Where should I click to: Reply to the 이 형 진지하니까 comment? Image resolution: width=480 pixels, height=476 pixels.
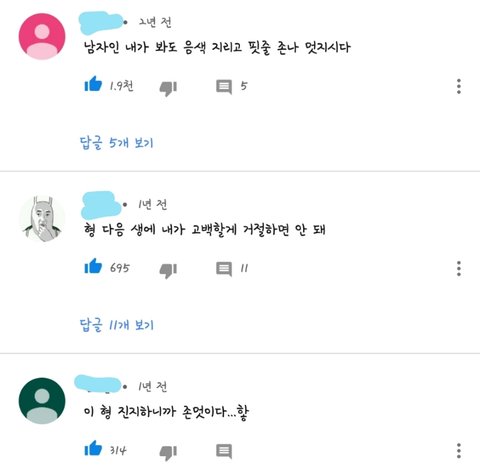[x=224, y=451]
